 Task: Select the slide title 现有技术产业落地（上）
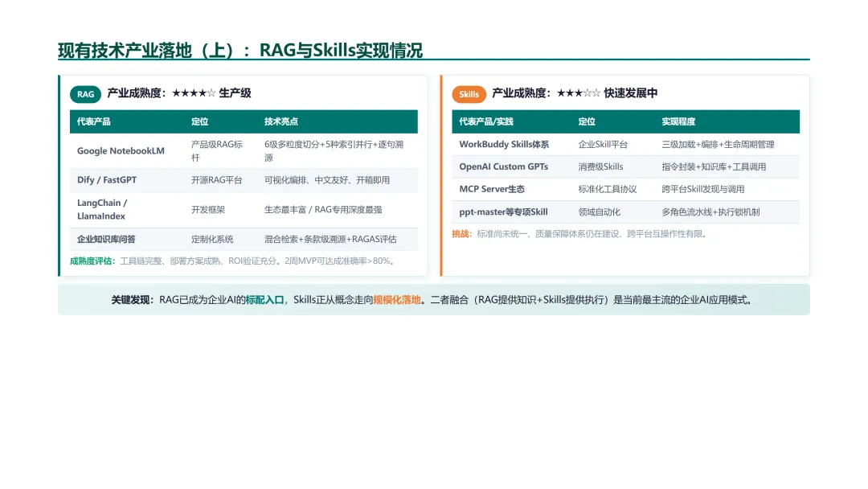point(147,51)
